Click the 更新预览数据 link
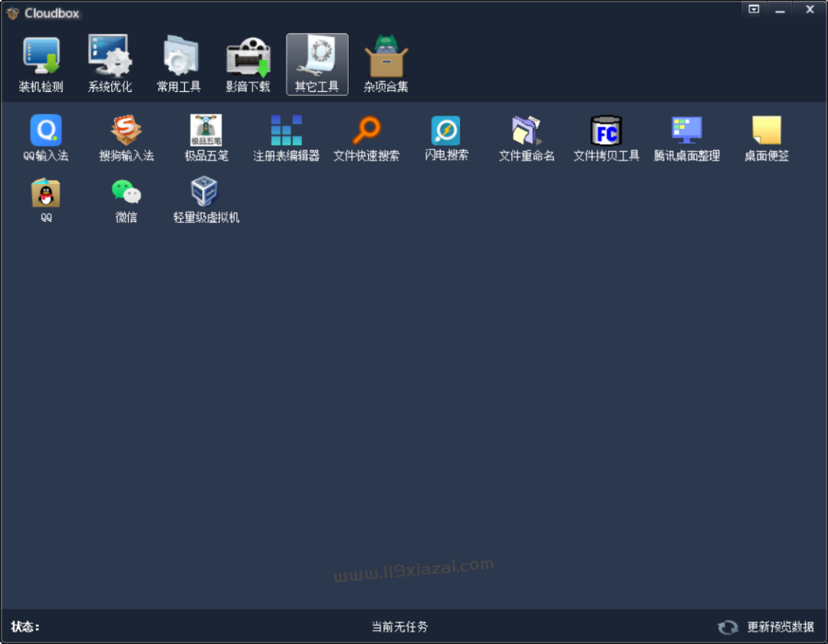This screenshot has width=828, height=644. pos(780,627)
